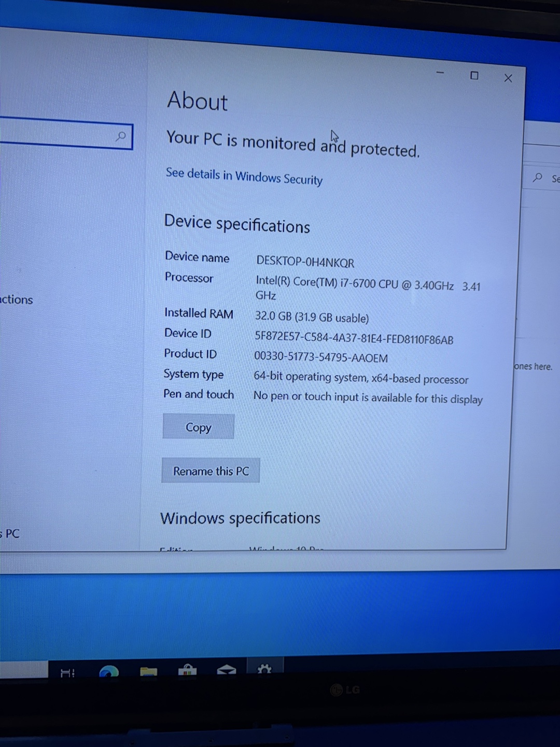Viewport: 560px width, 747px height.
Task: Click the Rename this PC button
Action: click(x=211, y=471)
